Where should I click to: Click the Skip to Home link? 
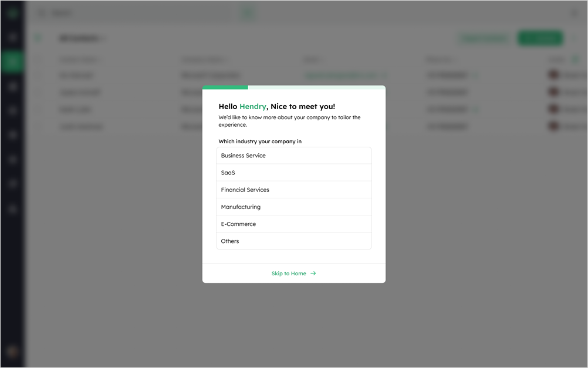click(289, 274)
